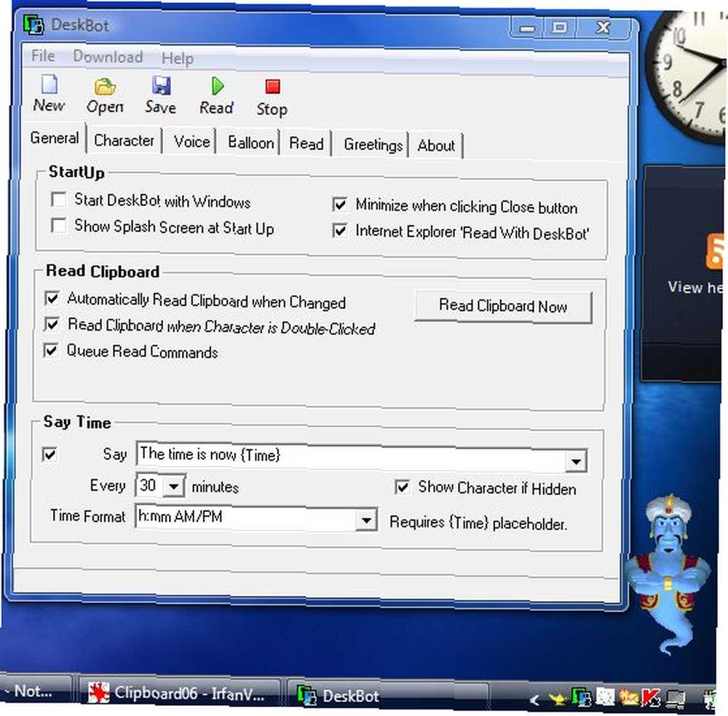Click the New document toolbar icon
The width and height of the screenshot is (728, 716).
(50, 85)
